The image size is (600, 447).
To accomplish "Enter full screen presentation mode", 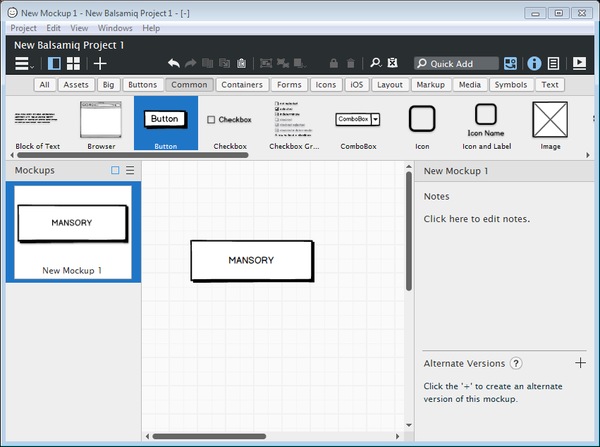I will tap(579, 63).
